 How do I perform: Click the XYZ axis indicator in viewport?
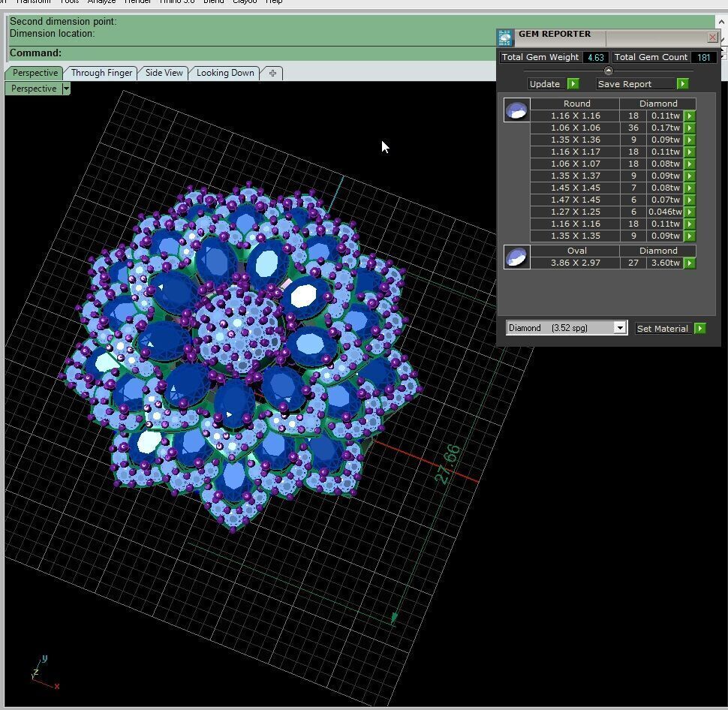44,673
